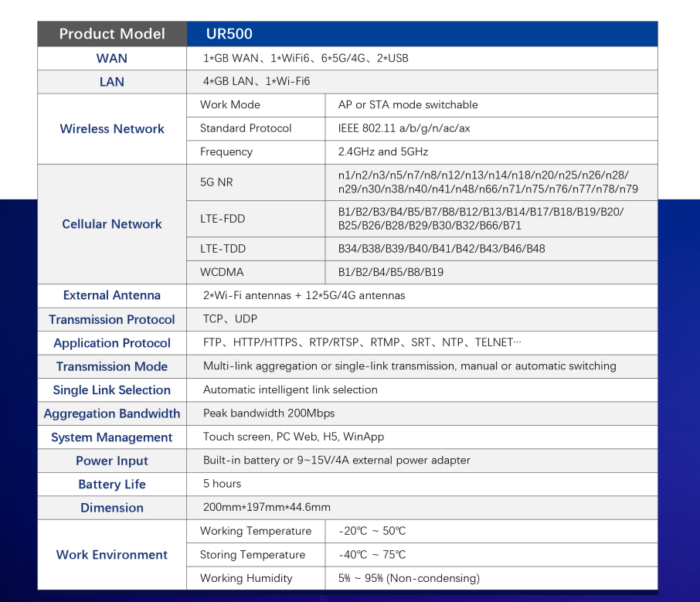The height and width of the screenshot is (602, 700).
Task: Click the WCDMA cell
Action: tap(257, 273)
